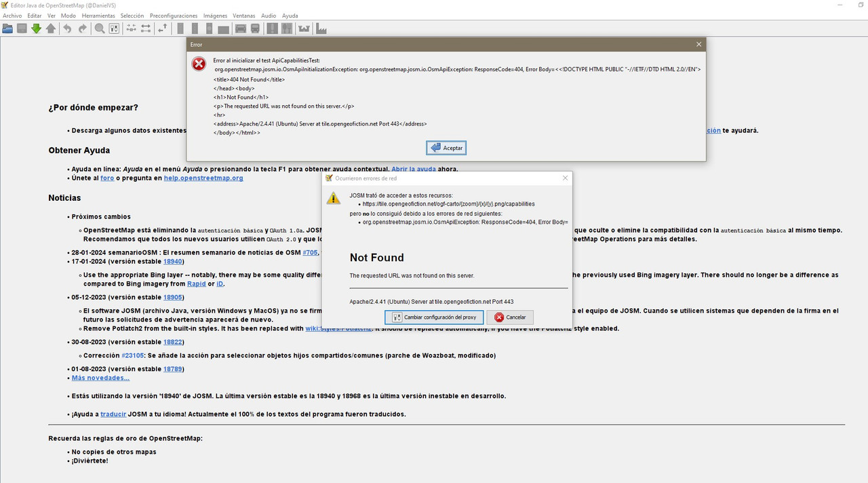Click Cambiar configuración del proxy button

pos(434,317)
